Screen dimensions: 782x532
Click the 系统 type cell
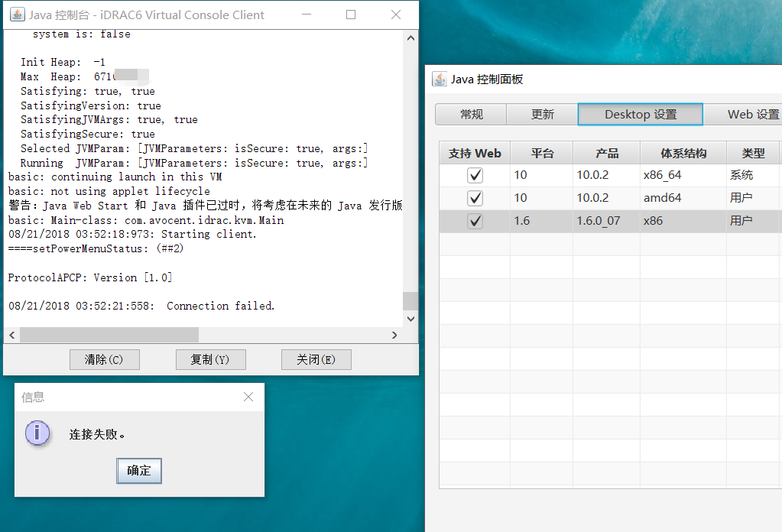tap(753, 175)
